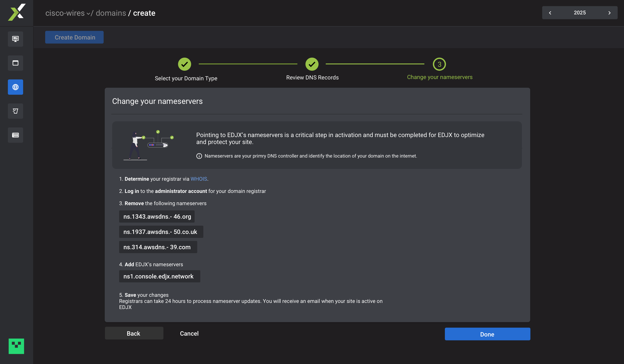624x364 pixels.
Task: Click nameserver ns.314.awsdns.- 39.com
Action: pos(158,247)
